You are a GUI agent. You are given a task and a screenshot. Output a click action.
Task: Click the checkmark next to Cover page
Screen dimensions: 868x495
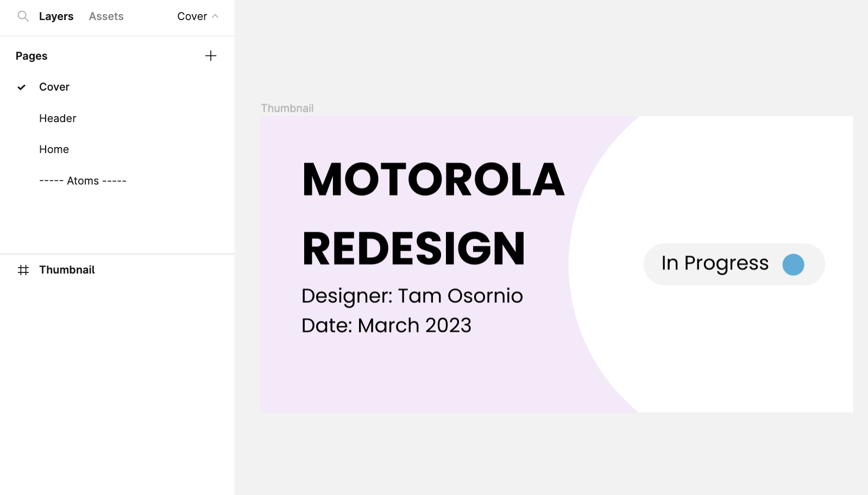(22, 87)
